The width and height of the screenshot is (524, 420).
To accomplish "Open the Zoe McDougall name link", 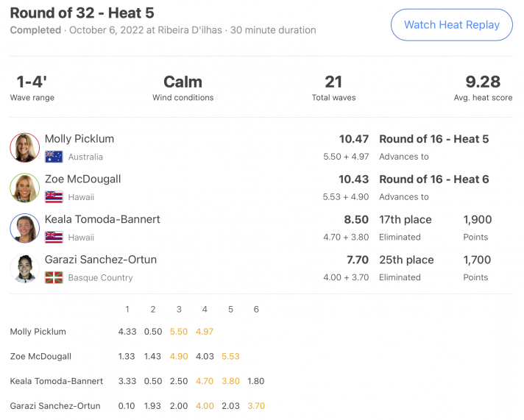I will pyautogui.click(x=82, y=179).
